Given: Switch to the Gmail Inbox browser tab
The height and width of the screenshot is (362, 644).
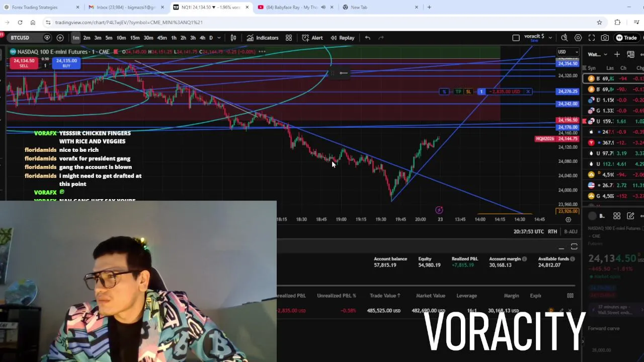Looking at the screenshot, I should [x=126, y=7].
